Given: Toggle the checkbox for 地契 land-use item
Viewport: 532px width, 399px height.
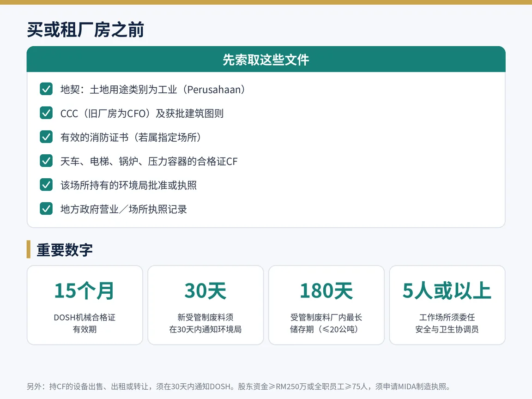Looking at the screenshot, I should pyautogui.click(x=46, y=89).
